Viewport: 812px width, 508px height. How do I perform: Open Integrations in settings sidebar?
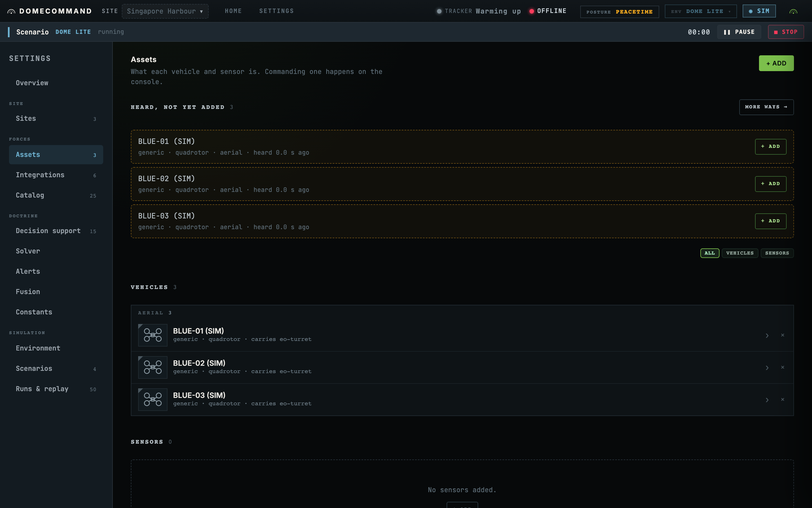point(56,175)
